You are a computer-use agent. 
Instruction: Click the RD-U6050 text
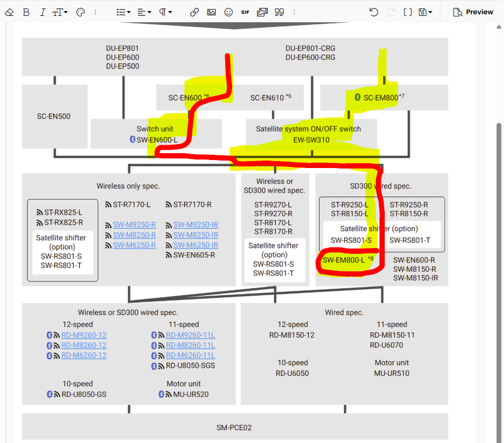[292, 373]
